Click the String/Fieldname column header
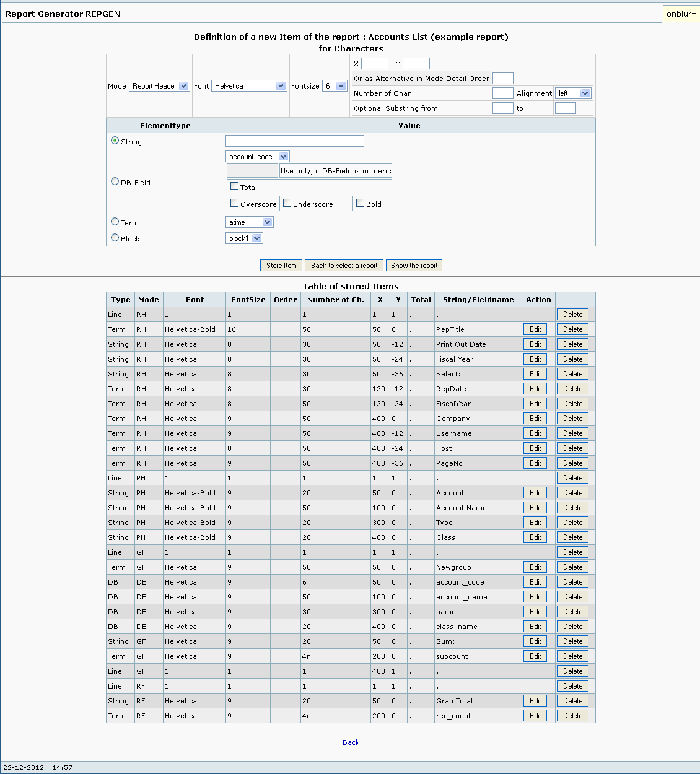Viewport: 700px width, 774px height. [478, 300]
